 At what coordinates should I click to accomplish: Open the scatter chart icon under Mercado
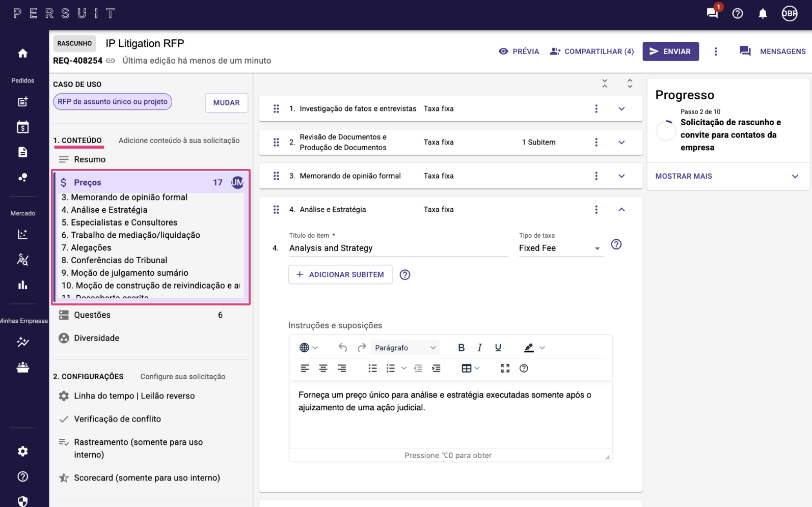tap(22, 235)
